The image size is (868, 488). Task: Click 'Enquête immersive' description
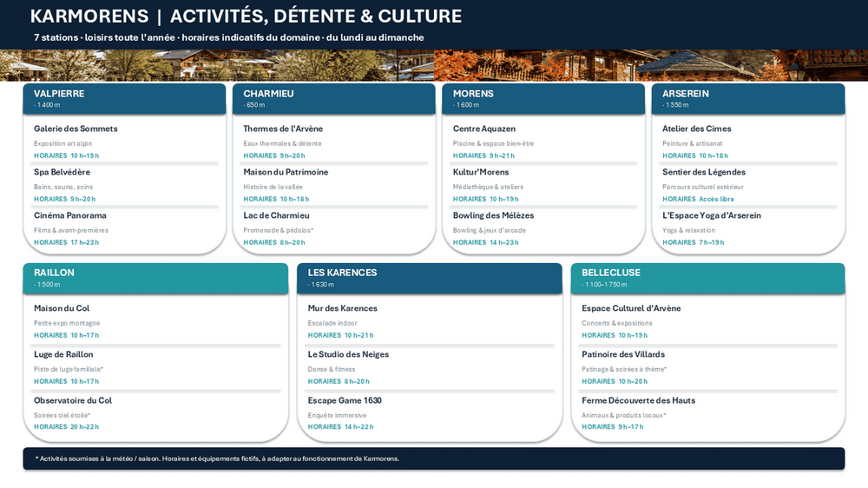click(x=337, y=415)
